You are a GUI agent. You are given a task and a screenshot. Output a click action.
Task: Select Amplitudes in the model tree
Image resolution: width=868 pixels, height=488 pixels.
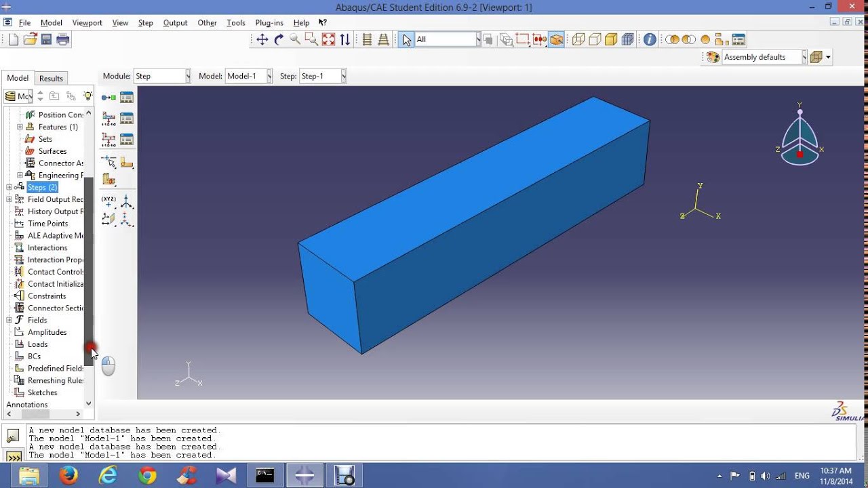click(x=47, y=332)
